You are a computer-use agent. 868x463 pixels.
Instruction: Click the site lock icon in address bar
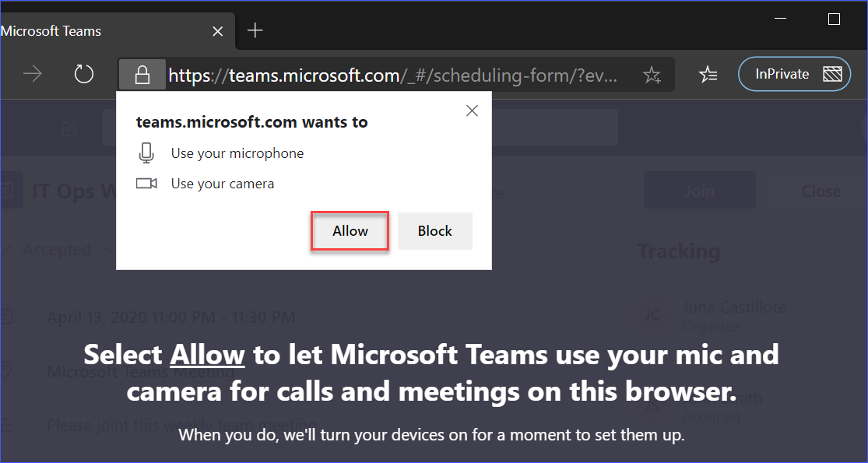click(142, 75)
